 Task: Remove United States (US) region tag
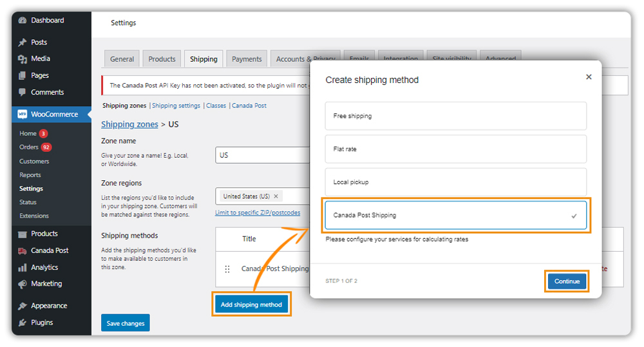coord(276,196)
